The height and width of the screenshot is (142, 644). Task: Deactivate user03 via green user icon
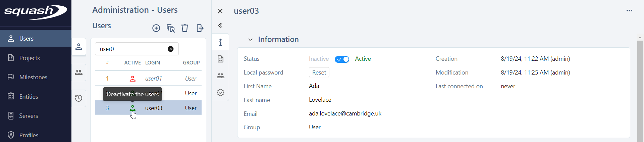132,108
